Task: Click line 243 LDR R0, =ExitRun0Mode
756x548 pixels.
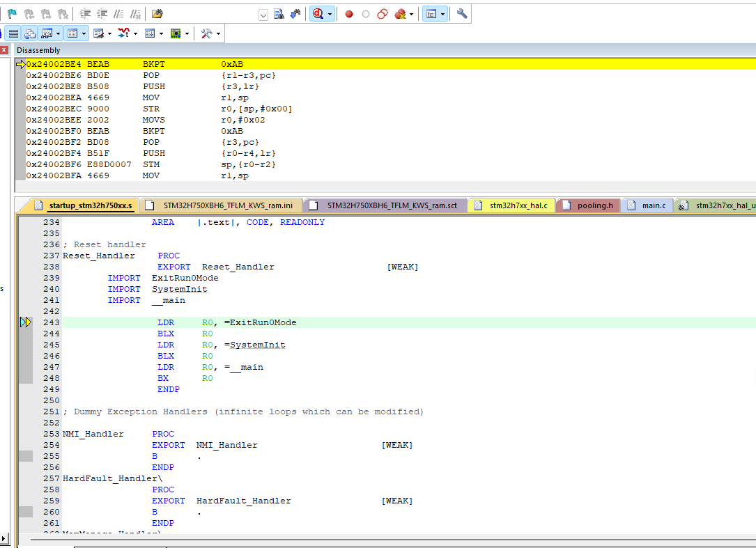Action: [x=409, y=322]
